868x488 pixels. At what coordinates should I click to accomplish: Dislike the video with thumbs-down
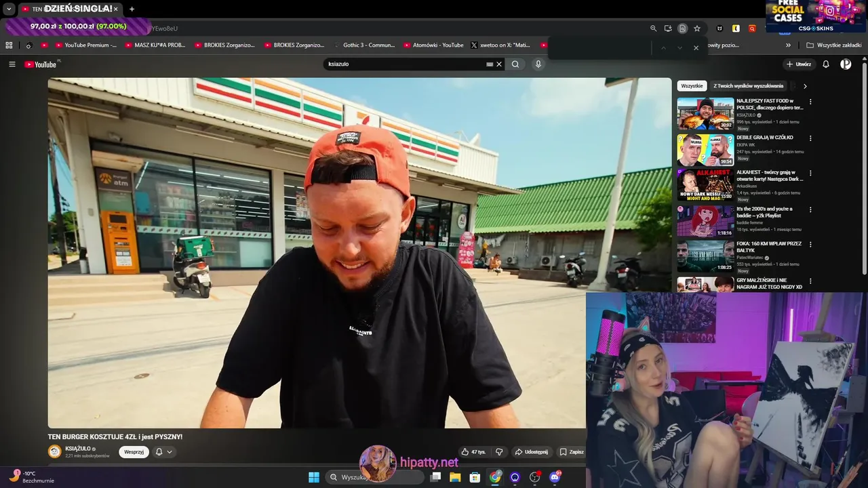point(499,452)
